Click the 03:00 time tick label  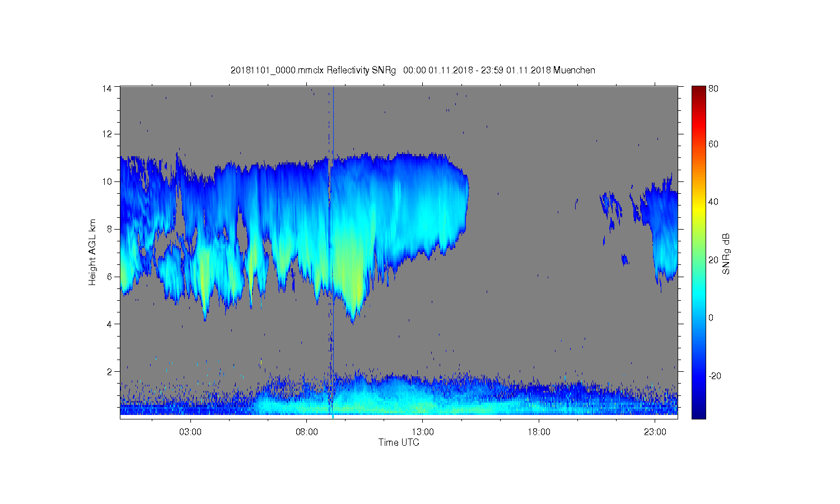pos(190,432)
